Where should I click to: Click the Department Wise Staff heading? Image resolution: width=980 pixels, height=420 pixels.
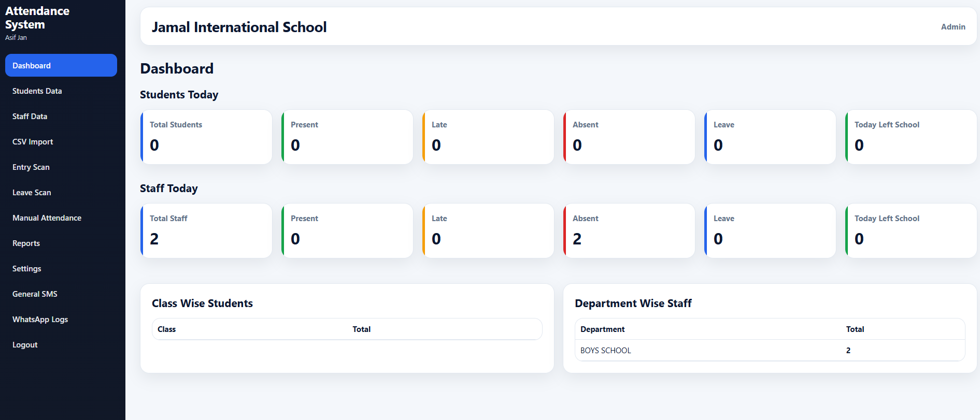point(633,303)
